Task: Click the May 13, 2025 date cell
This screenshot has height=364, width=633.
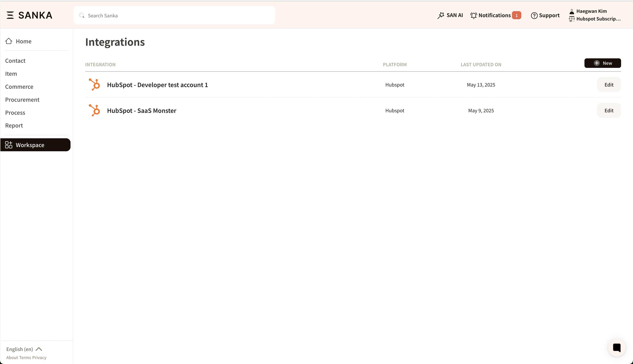Action: (x=481, y=85)
